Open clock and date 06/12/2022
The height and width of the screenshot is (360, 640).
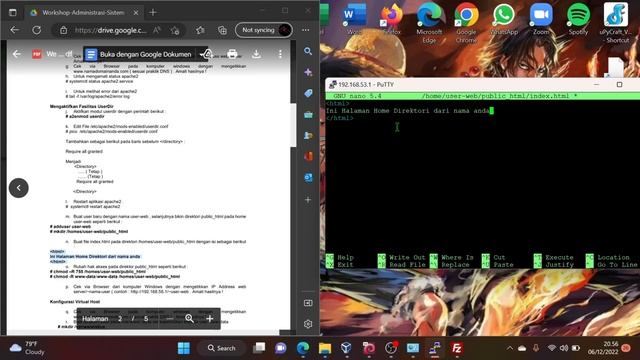603,348
